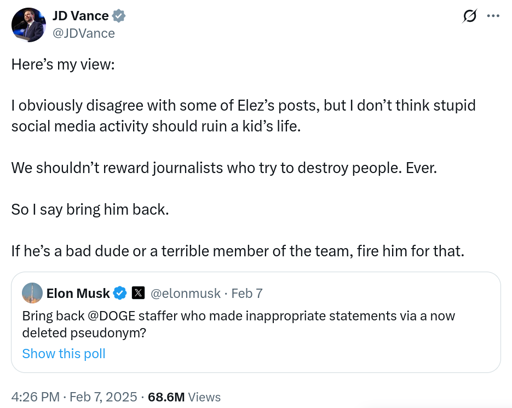512x408 pixels.
Task: Click the Show this poll link
Action: 64,353
